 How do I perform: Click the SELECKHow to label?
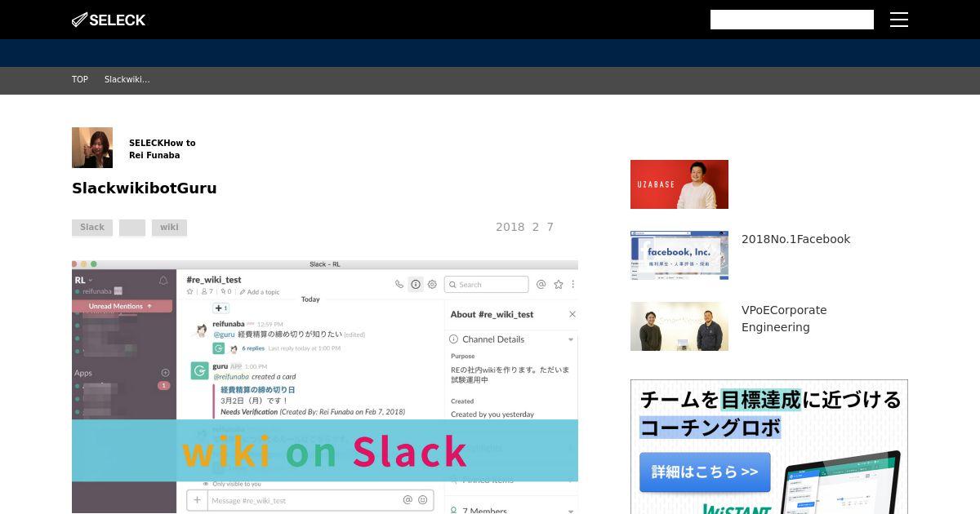163,143
